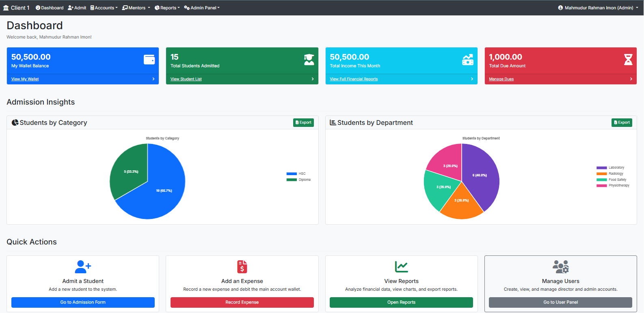Toggle Laboratory legend entry in department chart
This screenshot has width=644, height=313.
click(x=610, y=167)
